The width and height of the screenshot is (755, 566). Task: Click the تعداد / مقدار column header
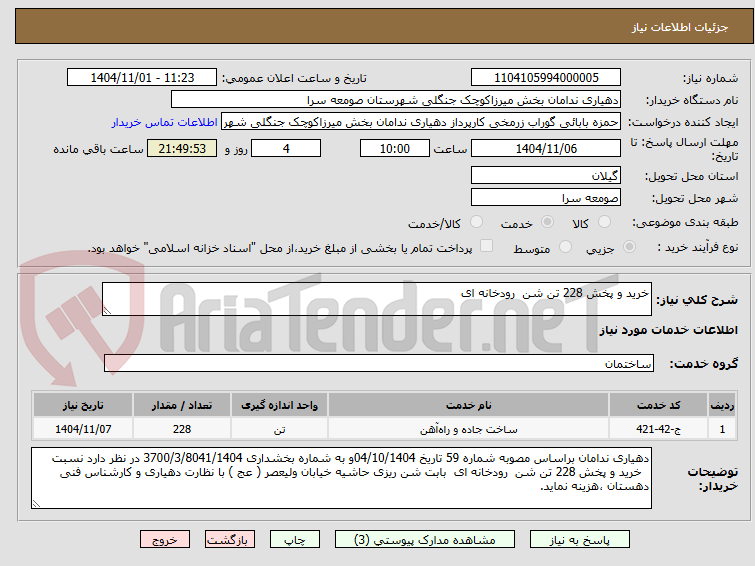click(x=182, y=405)
